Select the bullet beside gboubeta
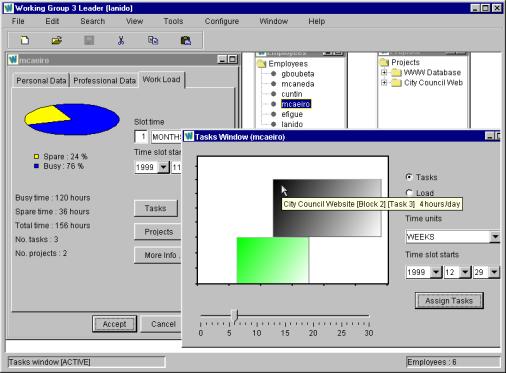 [274, 74]
